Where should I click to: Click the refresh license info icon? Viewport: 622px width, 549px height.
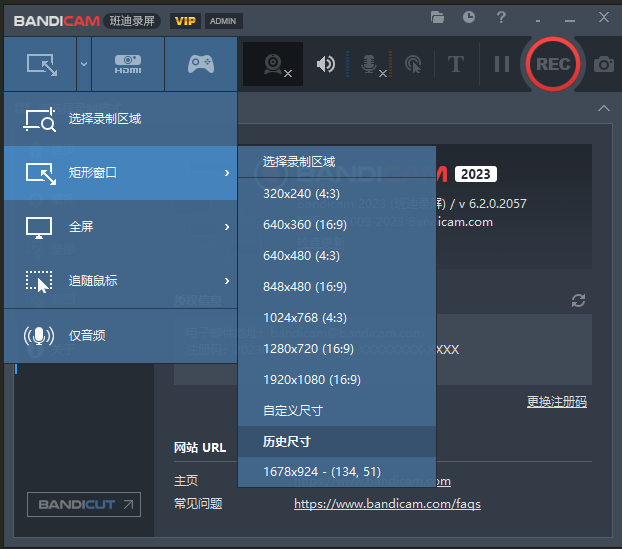click(x=578, y=300)
